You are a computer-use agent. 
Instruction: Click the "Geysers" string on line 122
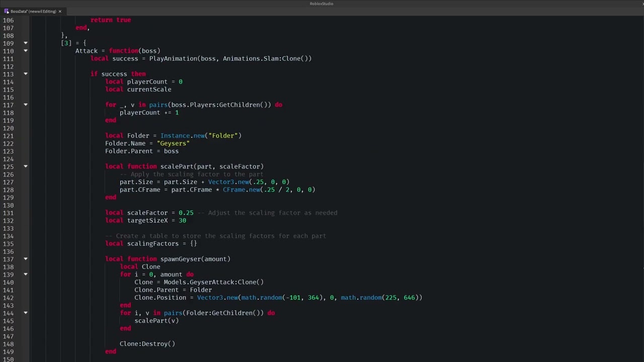173,143
